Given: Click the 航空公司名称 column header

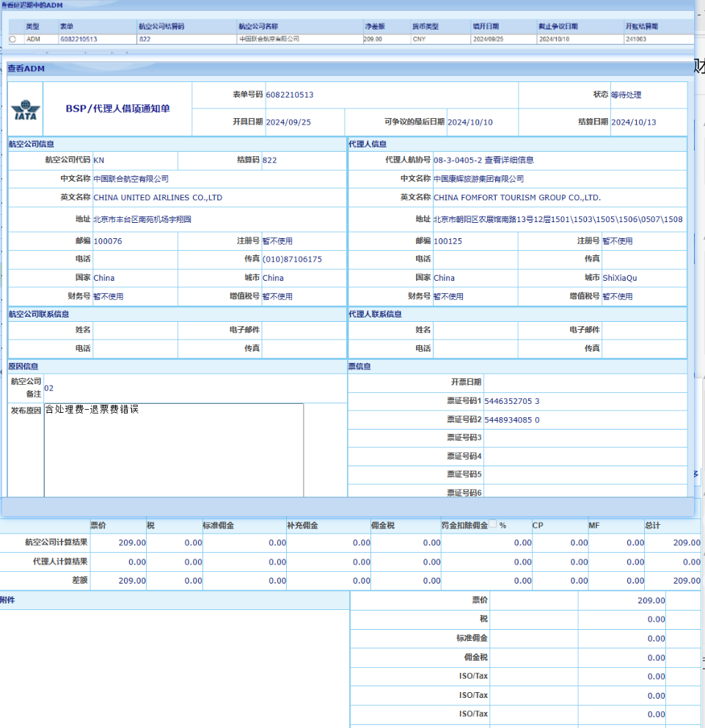Looking at the screenshot, I should (258, 26).
